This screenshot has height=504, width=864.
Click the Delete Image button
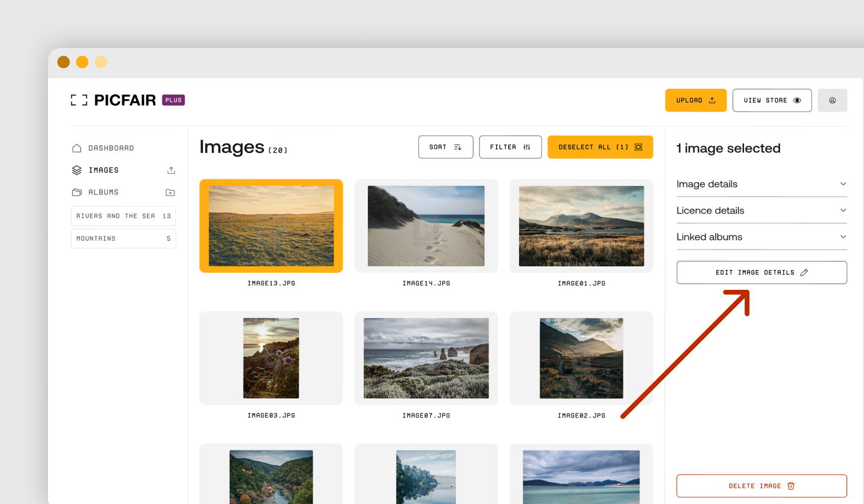(762, 486)
